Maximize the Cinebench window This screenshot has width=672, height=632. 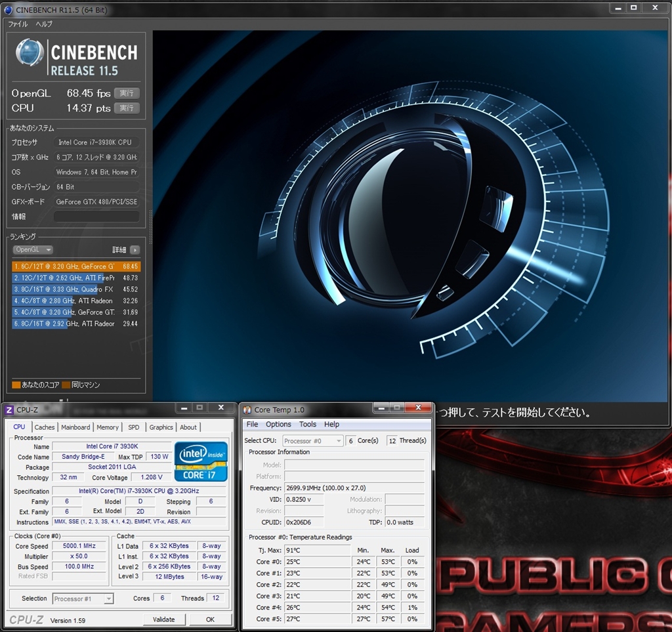tap(633, 8)
